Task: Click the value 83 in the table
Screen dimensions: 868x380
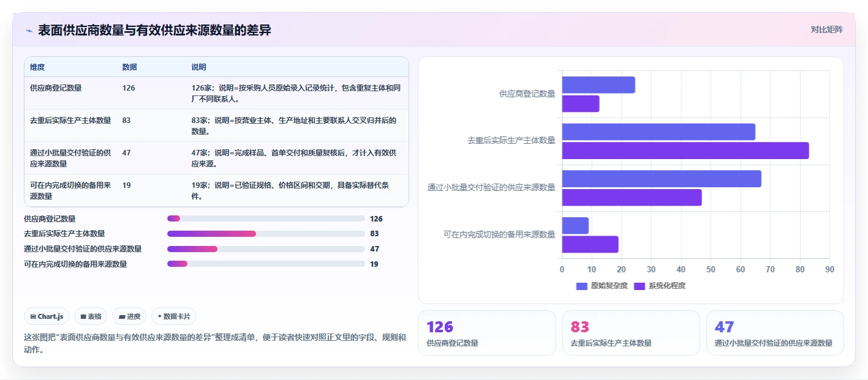Action: pyautogui.click(x=126, y=120)
